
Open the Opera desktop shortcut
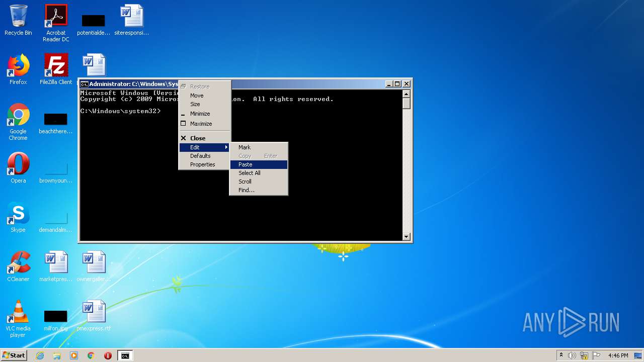tap(18, 168)
